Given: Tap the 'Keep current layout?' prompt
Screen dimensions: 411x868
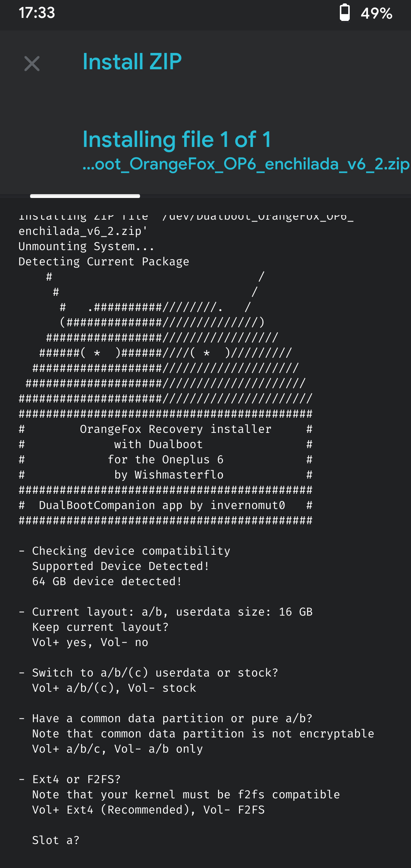Looking at the screenshot, I should pos(100,627).
